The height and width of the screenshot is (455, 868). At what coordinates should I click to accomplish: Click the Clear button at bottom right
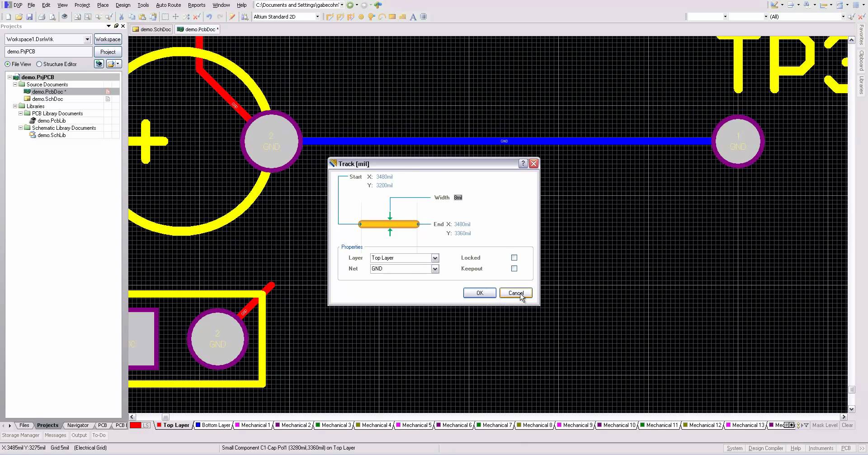[x=847, y=425]
